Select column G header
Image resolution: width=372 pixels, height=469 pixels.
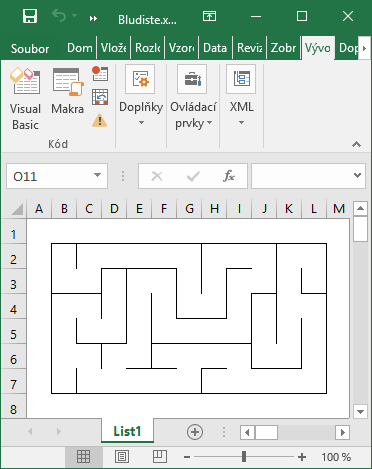tap(189, 209)
